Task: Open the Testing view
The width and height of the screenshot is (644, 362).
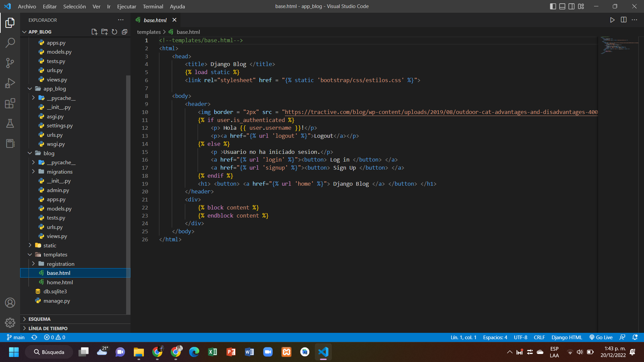Action: tap(10, 123)
